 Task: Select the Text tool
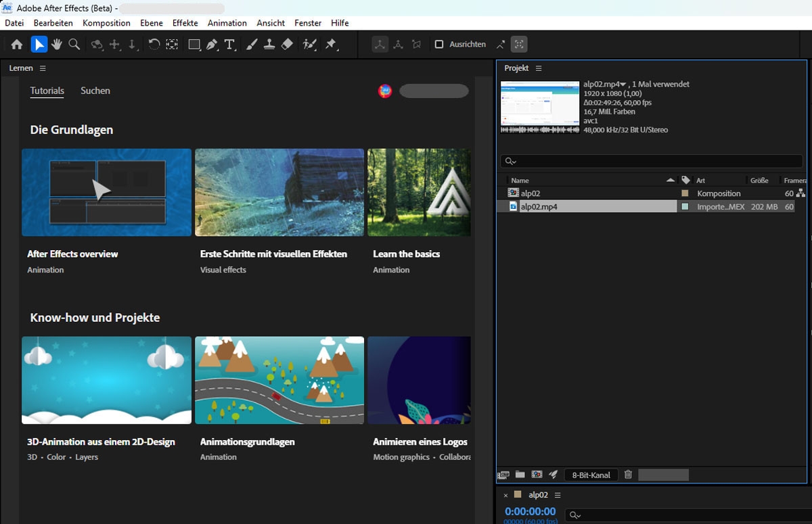(x=229, y=45)
